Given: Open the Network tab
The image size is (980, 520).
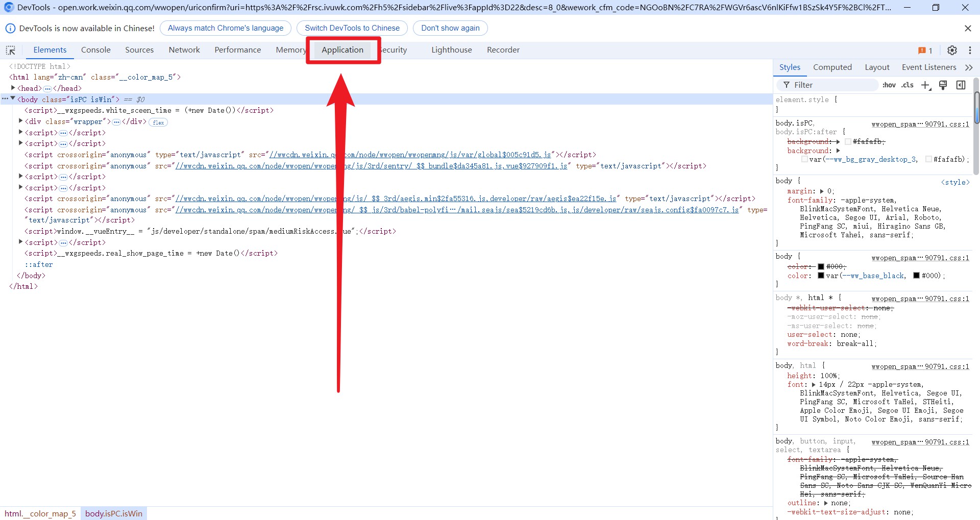Looking at the screenshot, I should 184,50.
